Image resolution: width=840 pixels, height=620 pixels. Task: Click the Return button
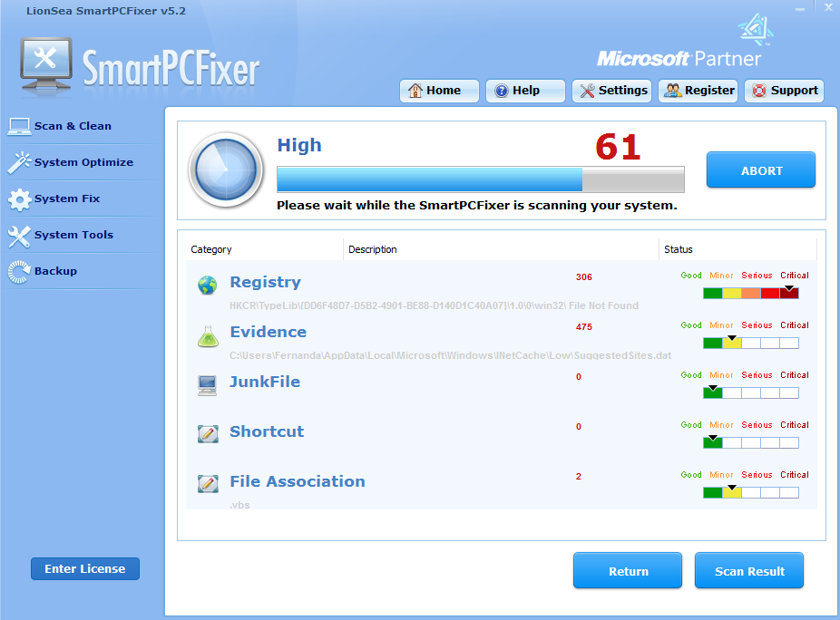coord(628,571)
